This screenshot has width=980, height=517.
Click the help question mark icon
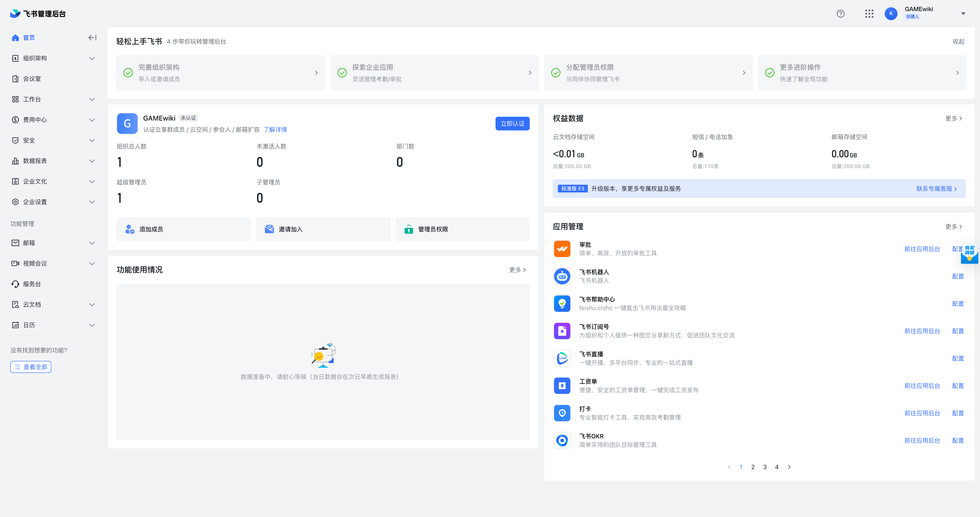point(840,14)
